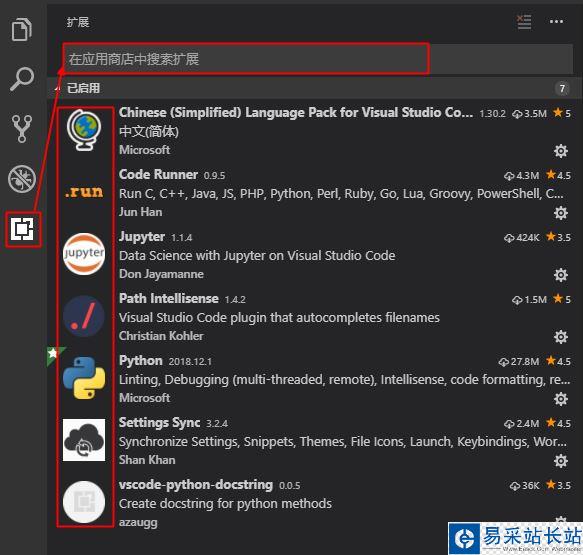
Task: Click the Jupyter extension logo
Action: pos(84,254)
